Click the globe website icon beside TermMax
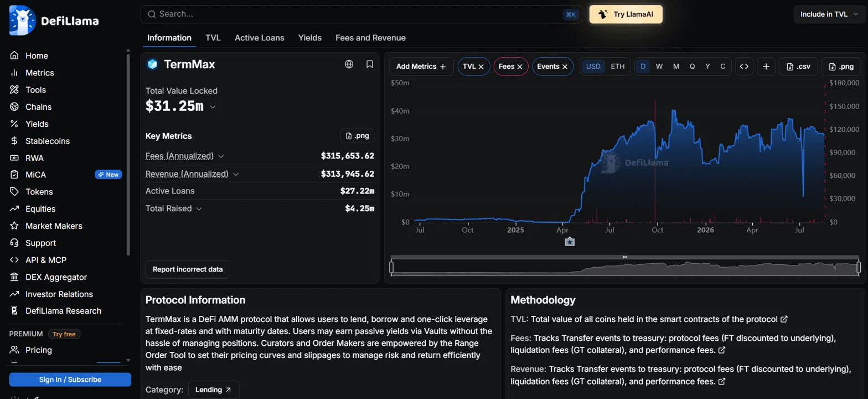The image size is (868, 399). tap(349, 64)
